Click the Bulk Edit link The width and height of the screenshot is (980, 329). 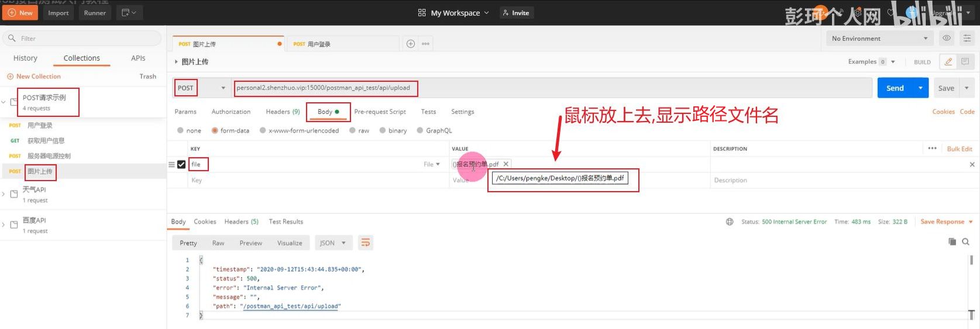click(960, 149)
